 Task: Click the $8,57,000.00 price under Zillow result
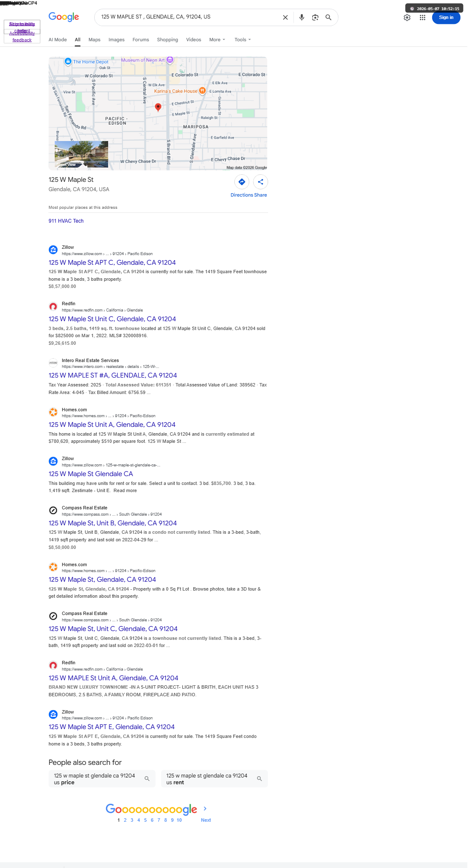(62, 287)
